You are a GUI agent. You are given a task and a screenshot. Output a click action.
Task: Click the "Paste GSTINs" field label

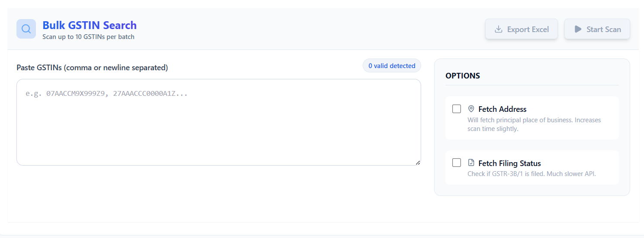pyautogui.click(x=92, y=68)
